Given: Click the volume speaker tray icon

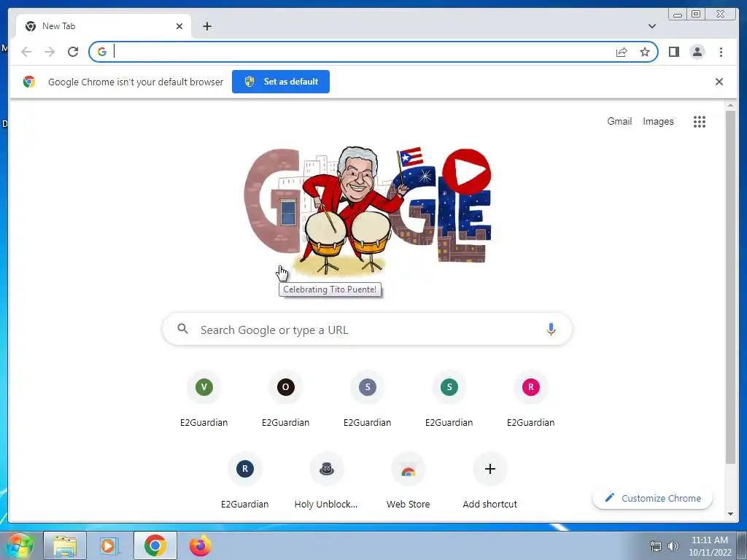Looking at the screenshot, I should pos(673,546).
